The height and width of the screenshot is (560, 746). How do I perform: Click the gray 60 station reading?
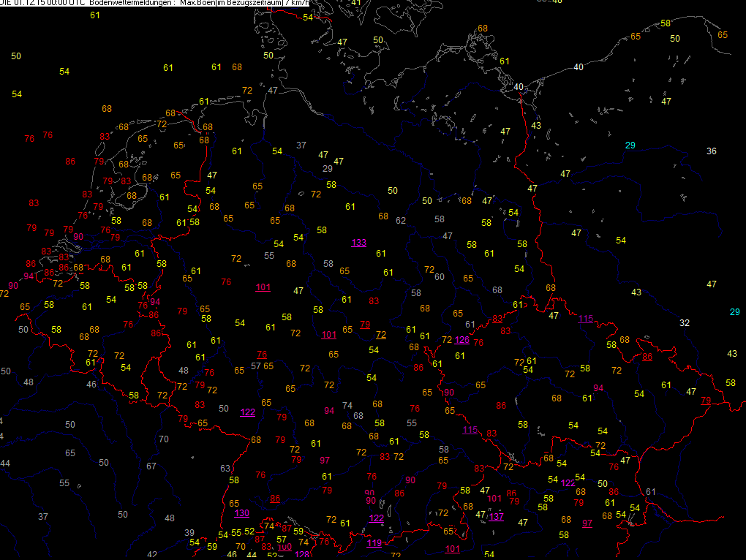tap(440, 276)
